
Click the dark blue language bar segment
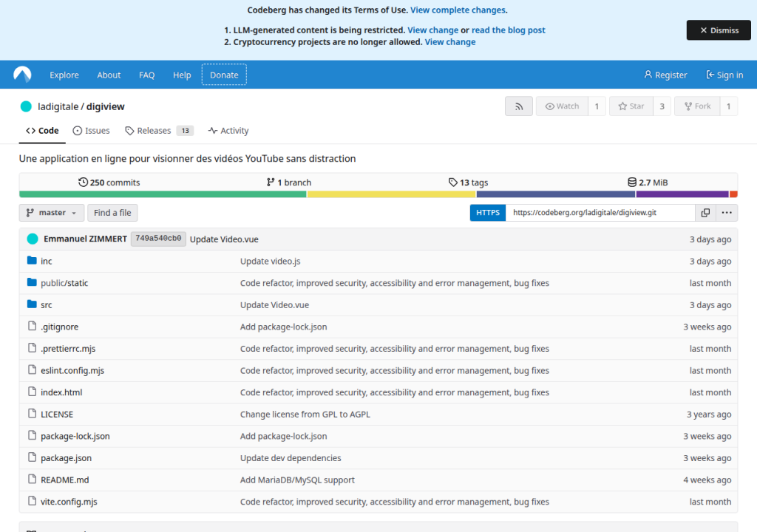[x=556, y=194]
